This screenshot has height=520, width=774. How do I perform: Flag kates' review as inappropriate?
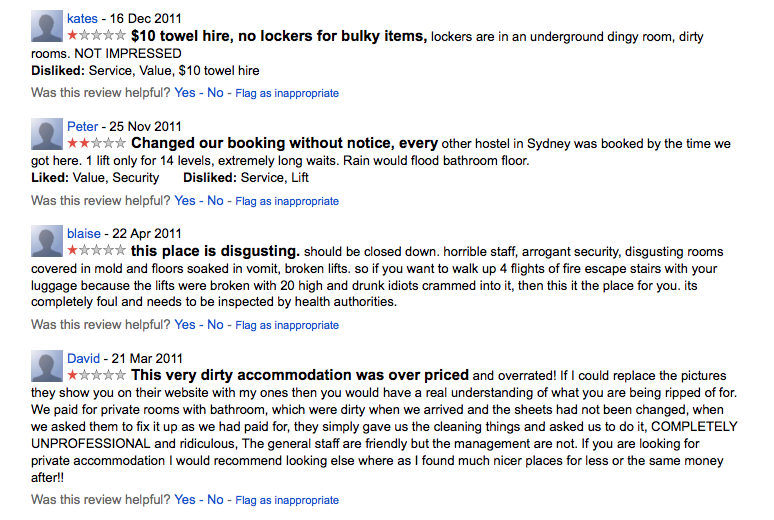click(x=287, y=93)
